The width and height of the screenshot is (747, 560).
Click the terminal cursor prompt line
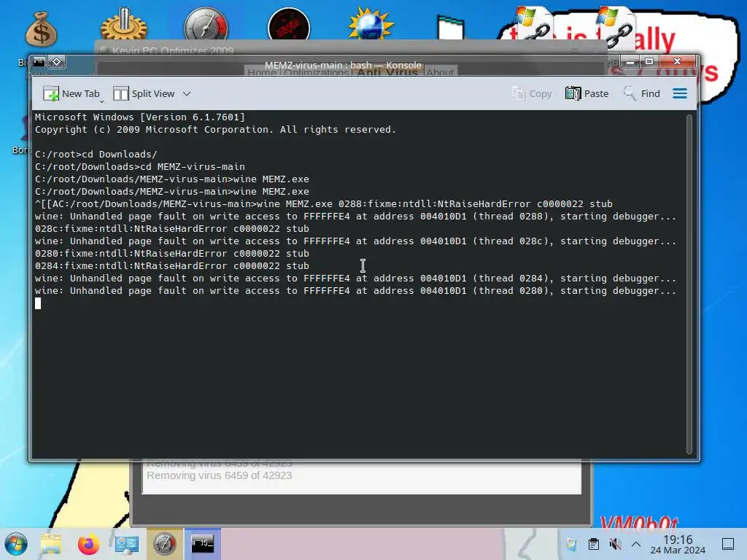38,303
